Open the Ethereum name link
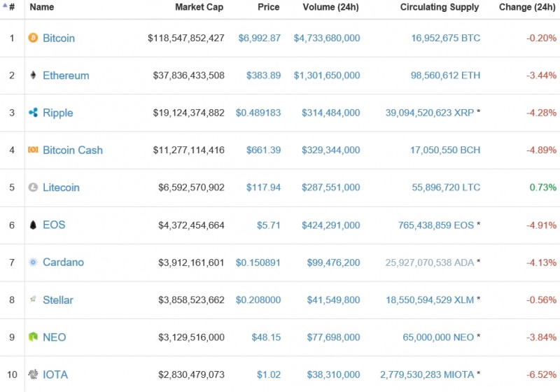Viewport: 560px width, 392px height. tap(66, 76)
